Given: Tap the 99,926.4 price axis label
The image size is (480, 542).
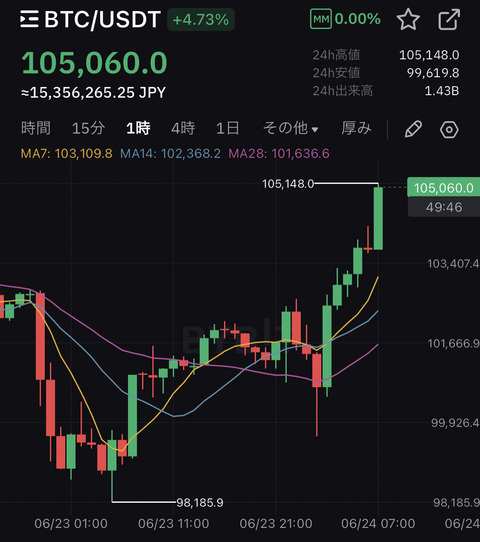Looking at the screenshot, I should [x=455, y=423].
